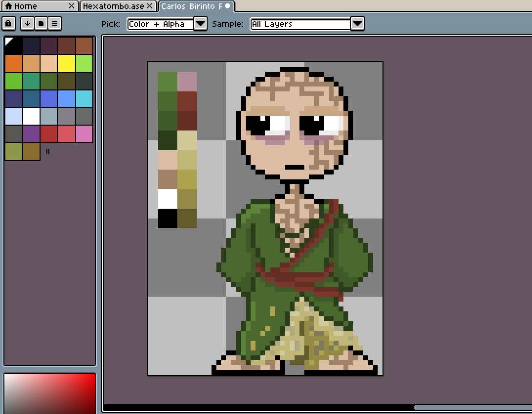Close the Hexatombo.ase tab
This screenshot has height=414, width=532.
[149, 6]
